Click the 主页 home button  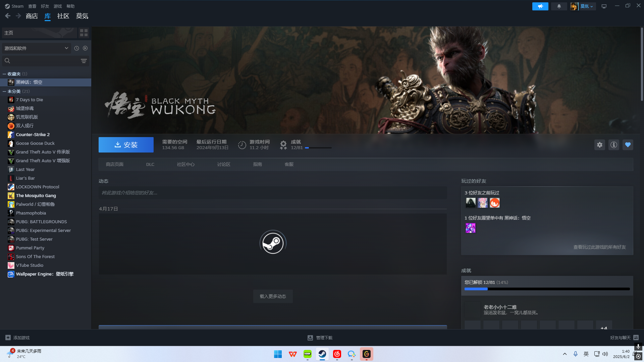pyautogui.click(x=40, y=33)
